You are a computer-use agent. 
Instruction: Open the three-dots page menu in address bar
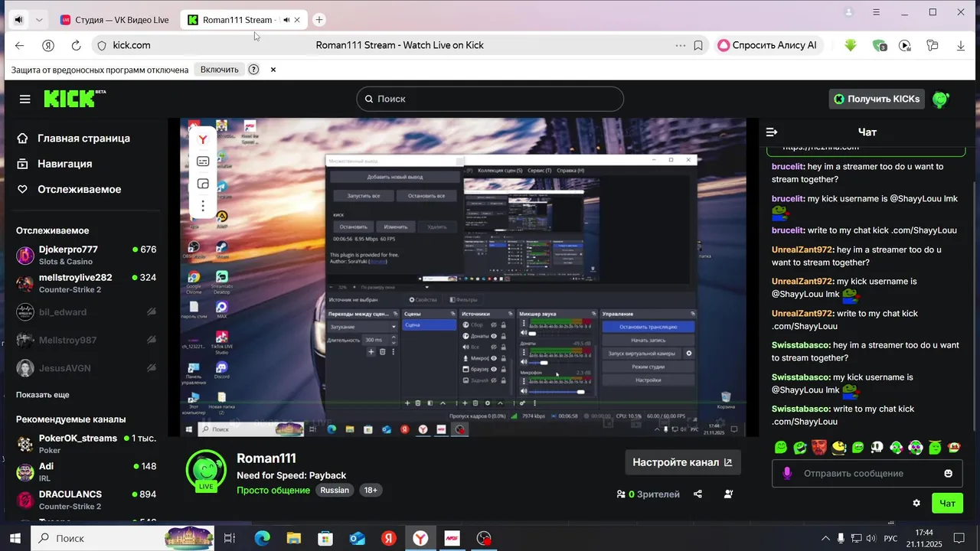pyautogui.click(x=681, y=45)
